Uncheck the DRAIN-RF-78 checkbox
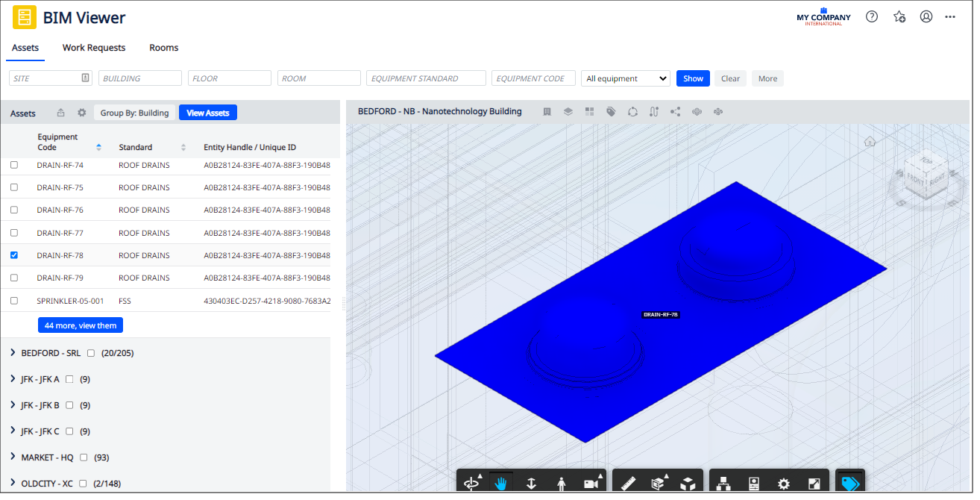 click(x=14, y=255)
